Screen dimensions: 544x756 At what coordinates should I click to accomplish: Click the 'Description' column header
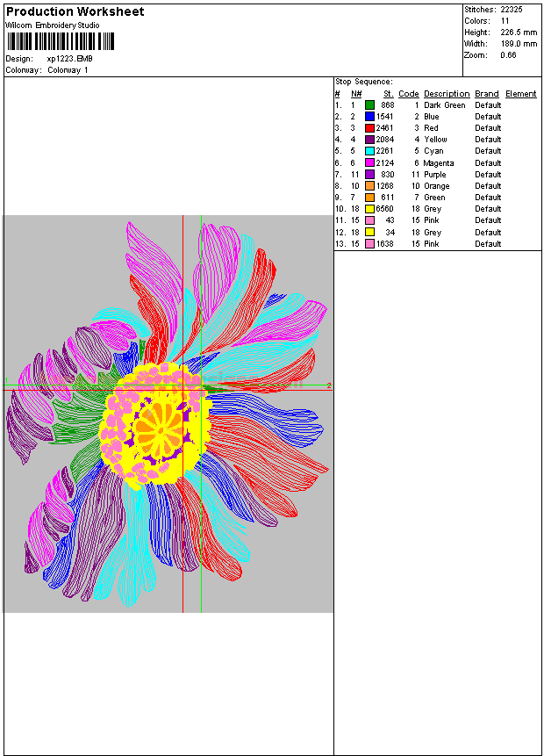[x=447, y=94]
